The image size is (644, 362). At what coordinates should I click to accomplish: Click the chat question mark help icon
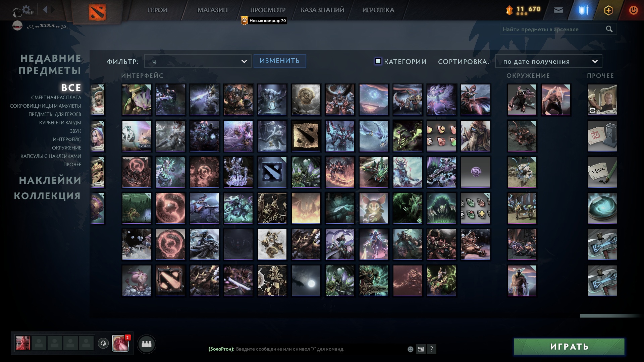click(x=431, y=349)
